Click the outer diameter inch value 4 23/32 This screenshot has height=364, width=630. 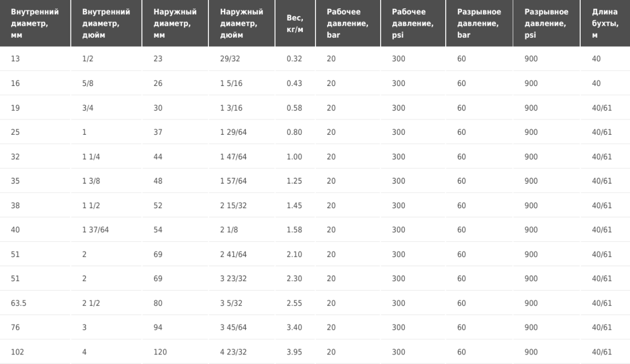tap(233, 352)
